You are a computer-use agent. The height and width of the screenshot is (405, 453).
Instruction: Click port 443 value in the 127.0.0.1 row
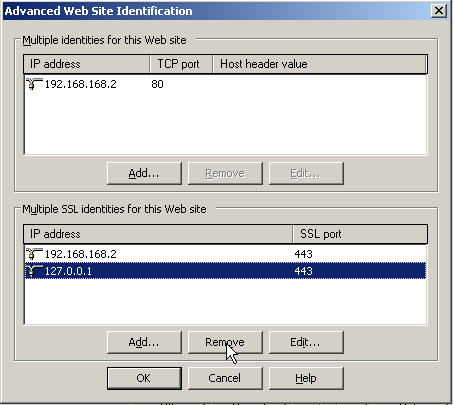click(x=303, y=271)
